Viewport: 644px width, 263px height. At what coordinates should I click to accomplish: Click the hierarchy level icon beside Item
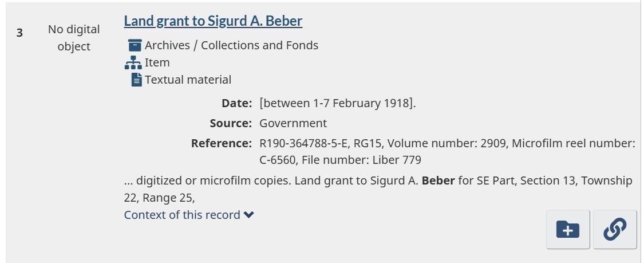click(x=135, y=62)
